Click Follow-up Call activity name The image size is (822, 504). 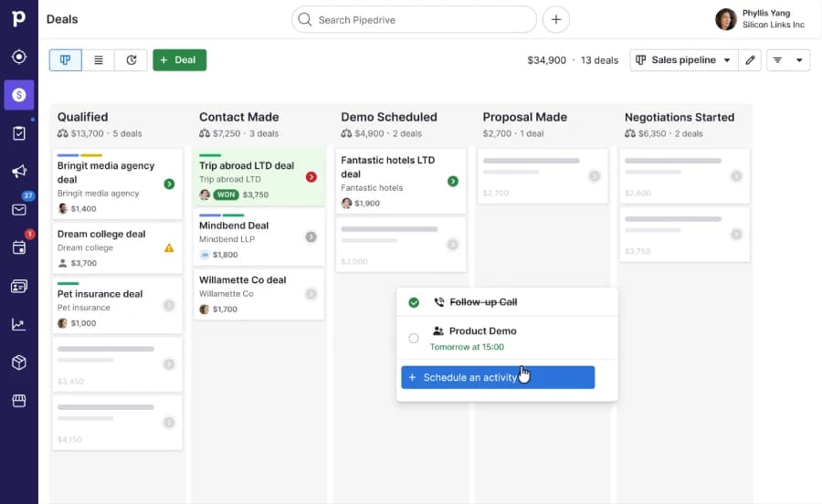tap(483, 302)
